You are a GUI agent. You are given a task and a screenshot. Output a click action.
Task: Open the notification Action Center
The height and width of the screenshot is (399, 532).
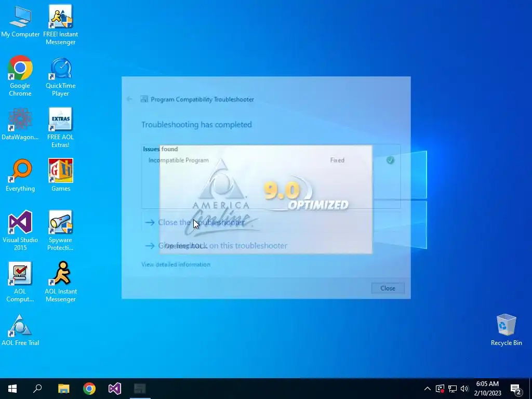pyautogui.click(x=516, y=389)
